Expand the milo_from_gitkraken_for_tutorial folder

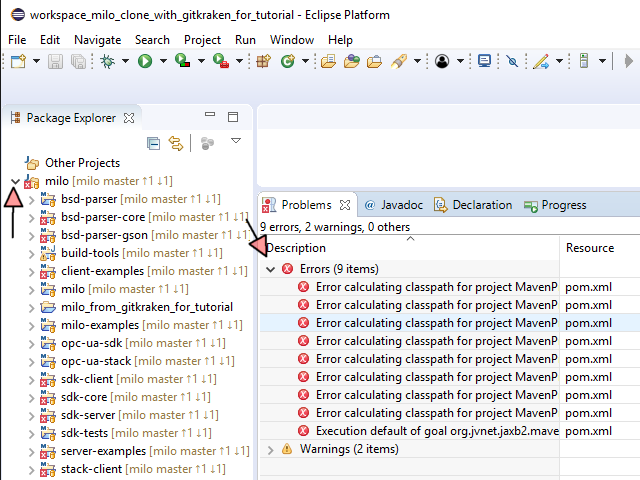coord(31,307)
